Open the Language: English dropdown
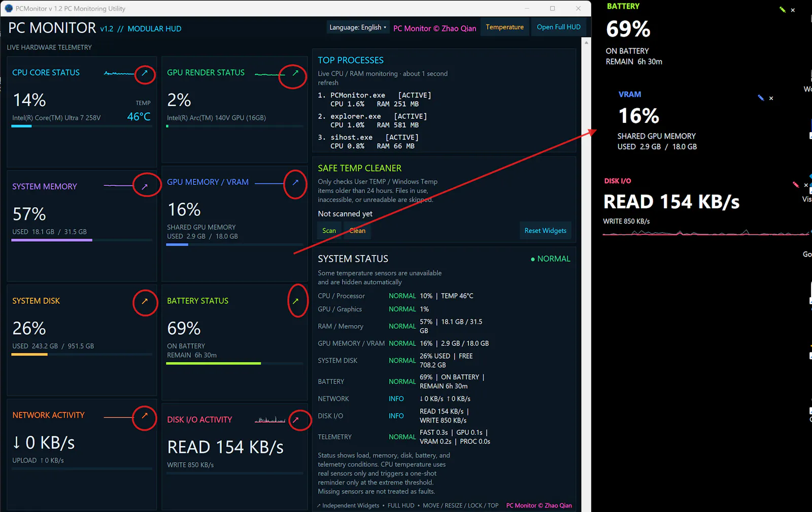This screenshot has width=812, height=512. click(358, 27)
